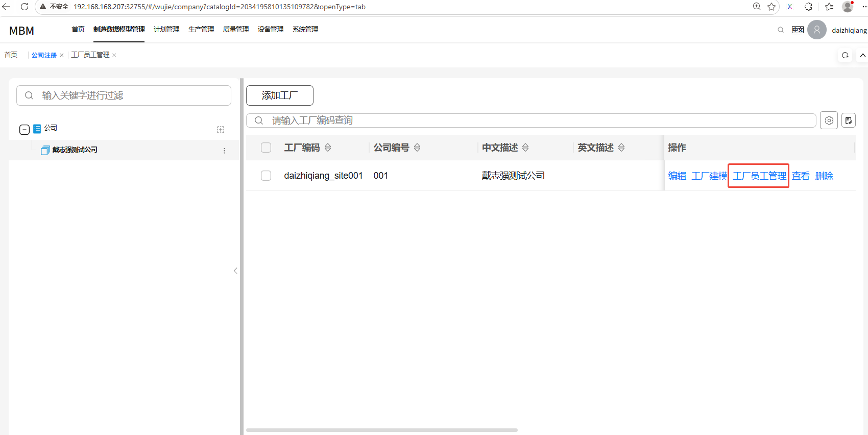Open 工厂员工管理 in the operations column

coord(759,176)
